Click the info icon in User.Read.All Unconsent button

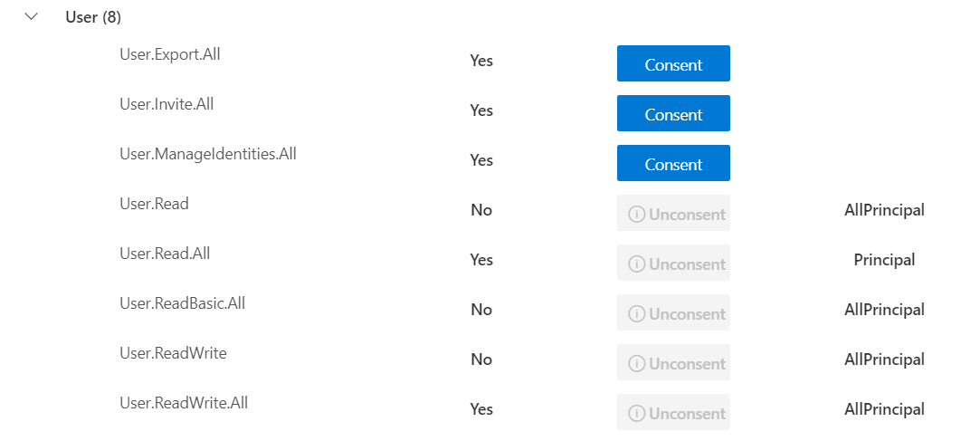pos(636,264)
